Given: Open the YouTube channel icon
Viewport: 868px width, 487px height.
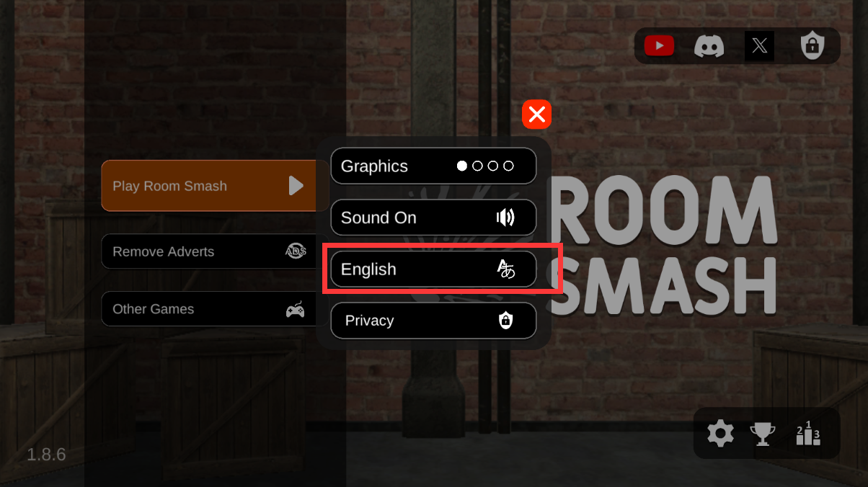Looking at the screenshot, I should (x=659, y=46).
